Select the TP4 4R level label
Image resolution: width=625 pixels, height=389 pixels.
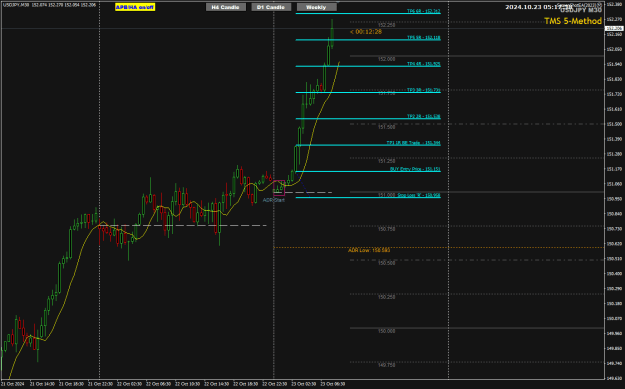pyautogui.click(x=423, y=64)
